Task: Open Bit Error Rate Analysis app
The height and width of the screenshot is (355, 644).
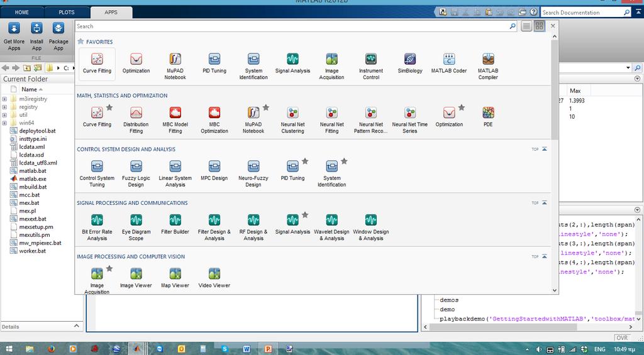Action: coord(97,227)
